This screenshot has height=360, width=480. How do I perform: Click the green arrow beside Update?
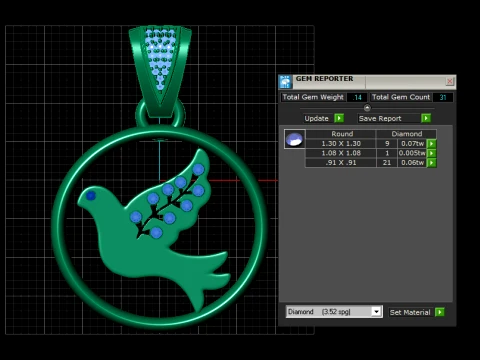tap(339, 118)
